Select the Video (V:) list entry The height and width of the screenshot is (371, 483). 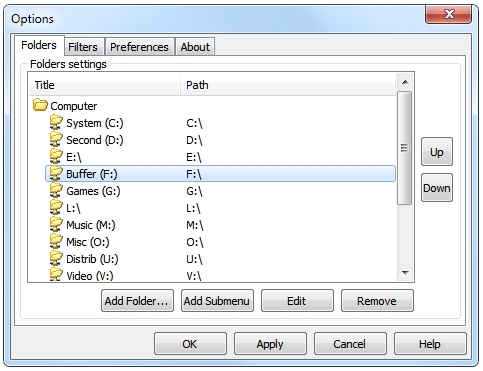tap(220, 275)
